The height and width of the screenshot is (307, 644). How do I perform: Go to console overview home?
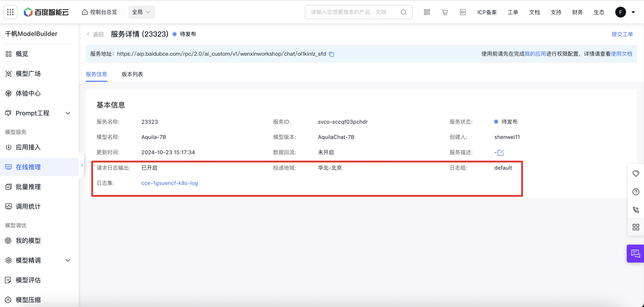coord(99,12)
